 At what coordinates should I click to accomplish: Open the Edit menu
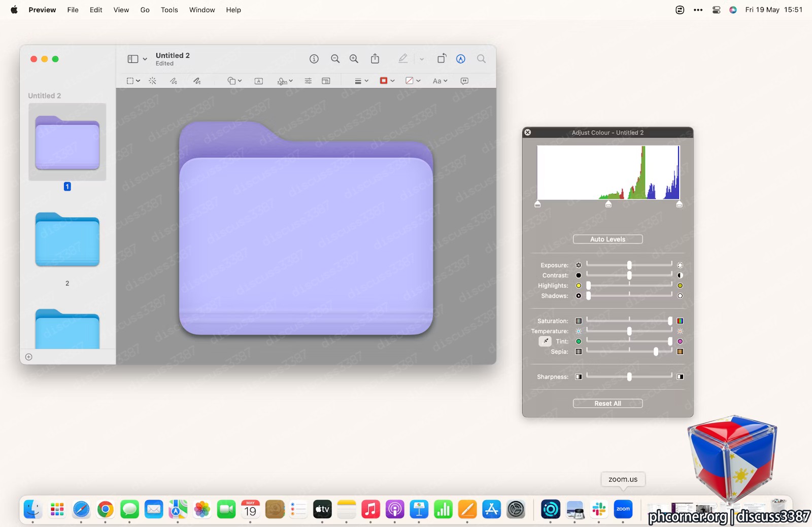(x=96, y=10)
